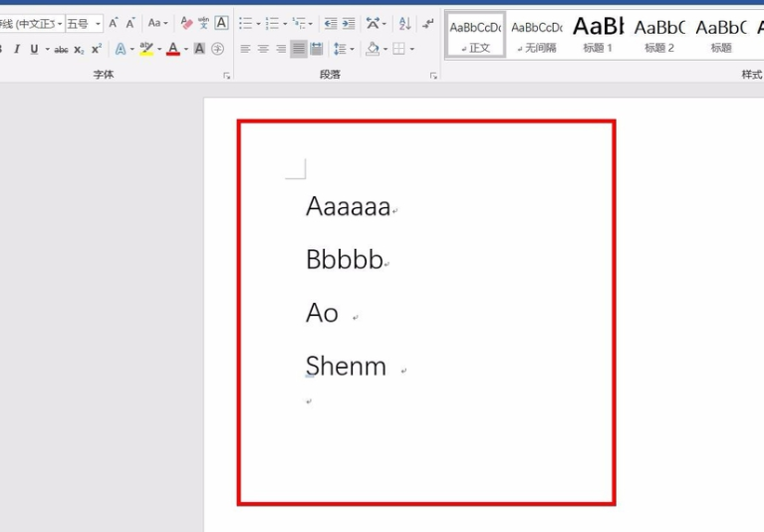
Task: Toggle strikethrough formatting
Action: tap(61, 49)
